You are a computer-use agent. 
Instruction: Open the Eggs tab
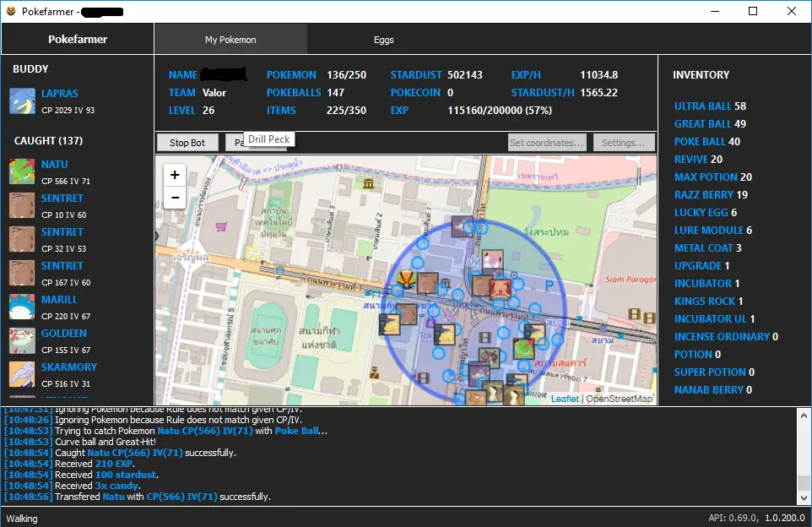pos(384,40)
